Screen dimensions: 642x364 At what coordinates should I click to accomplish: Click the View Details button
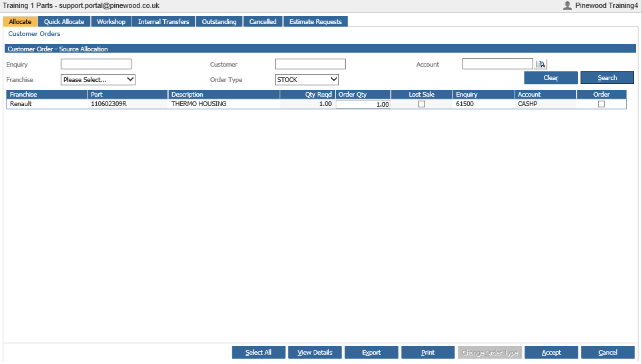click(x=315, y=353)
